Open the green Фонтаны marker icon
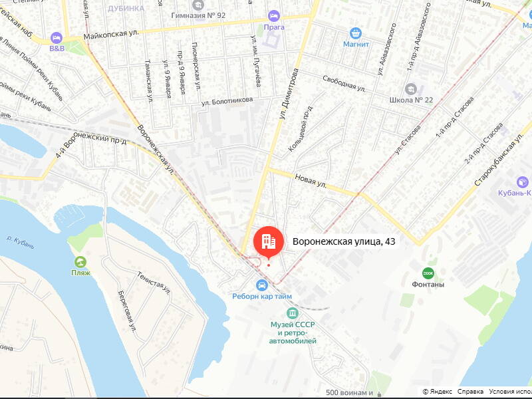The height and width of the screenshot is (399, 532). pyautogui.click(x=428, y=273)
